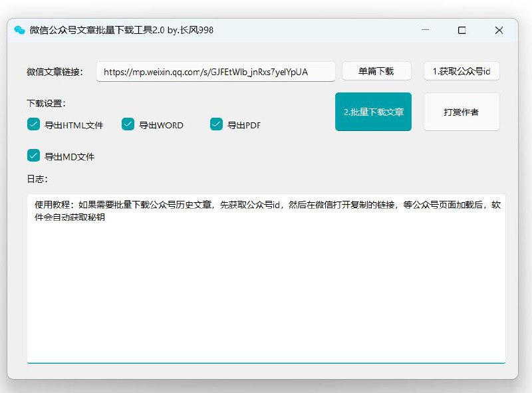This screenshot has width=532, height=393.
Task: Click inside the article link input field
Action: 216,70
